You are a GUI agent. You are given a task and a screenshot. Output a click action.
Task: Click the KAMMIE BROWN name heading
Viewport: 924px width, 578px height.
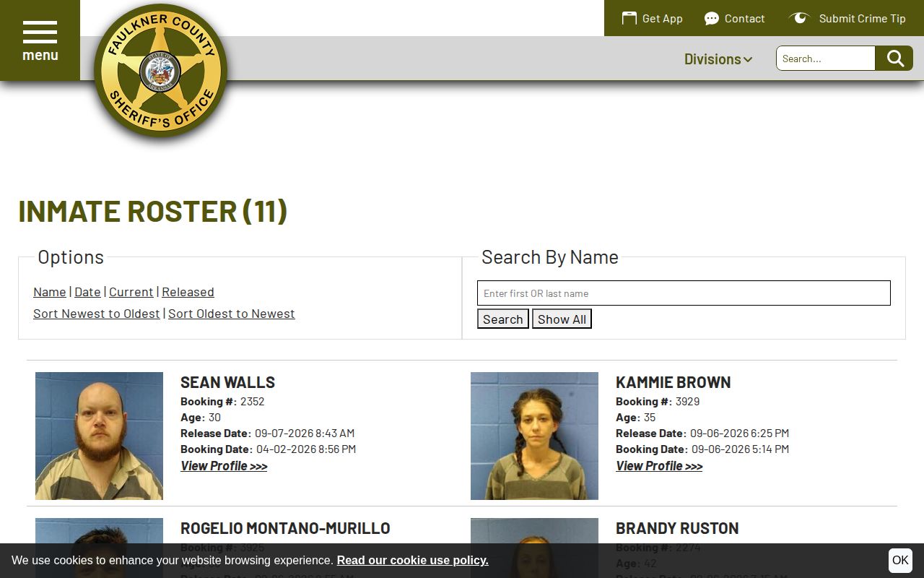tap(673, 382)
